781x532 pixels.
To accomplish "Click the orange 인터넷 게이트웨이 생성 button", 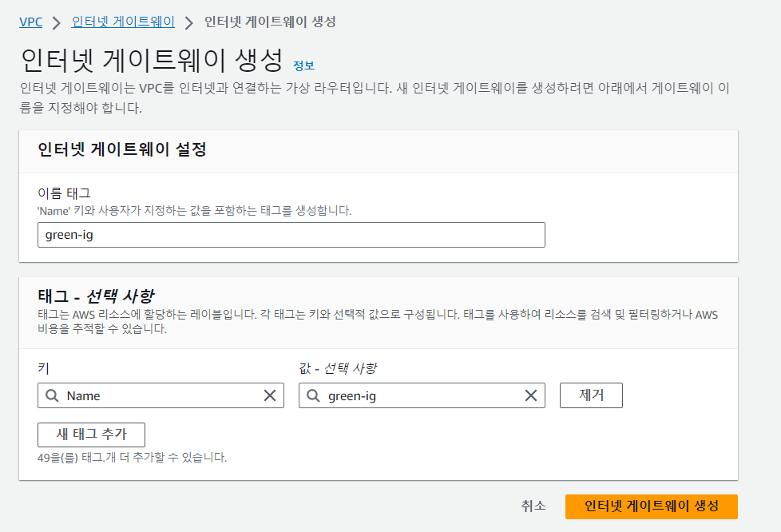I will click(652, 506).
